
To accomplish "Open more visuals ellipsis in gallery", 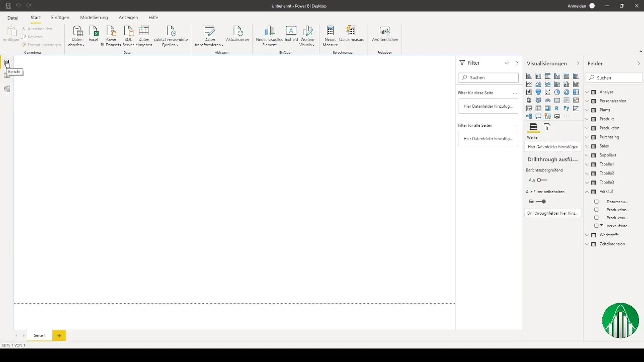I will pyautogui.click(x=567, y=116).
